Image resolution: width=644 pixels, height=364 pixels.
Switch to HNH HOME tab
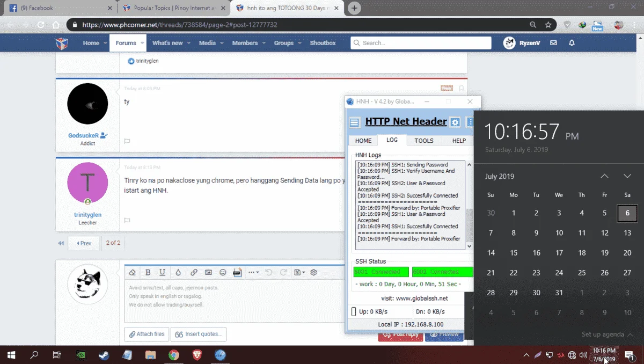(x=363, y=141)
